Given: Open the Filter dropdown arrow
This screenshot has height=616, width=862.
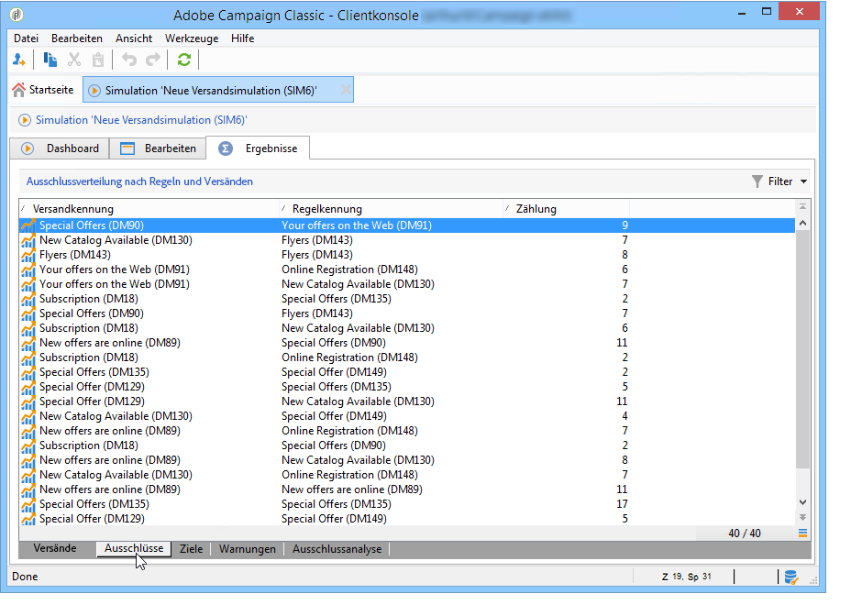Looking at the screenshot, I should 803,181.
